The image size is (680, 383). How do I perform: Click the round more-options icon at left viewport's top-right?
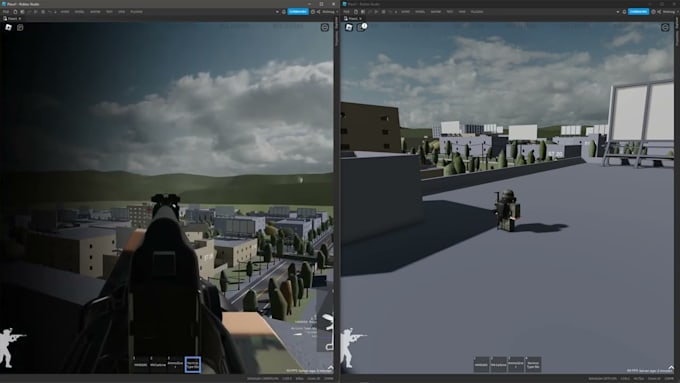pos(325,27)
